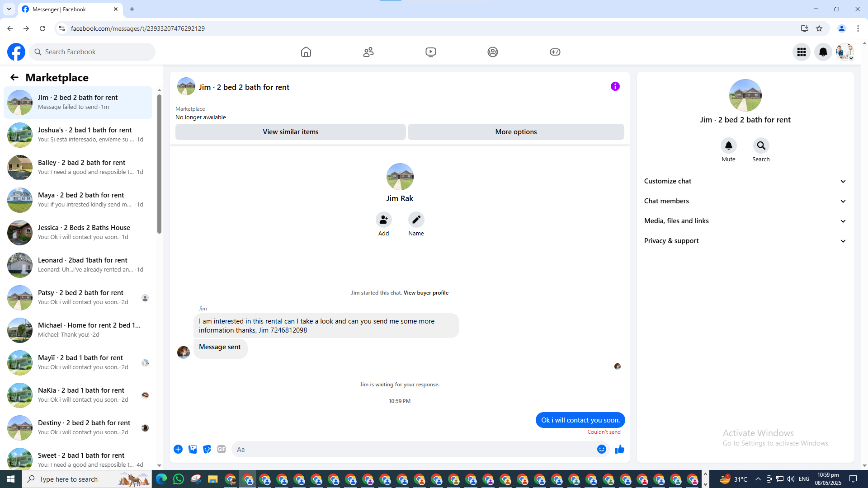Select the 'Ok i will contact you soon.' message
Viewport: 868px width, 488px height.
[580, 420]
